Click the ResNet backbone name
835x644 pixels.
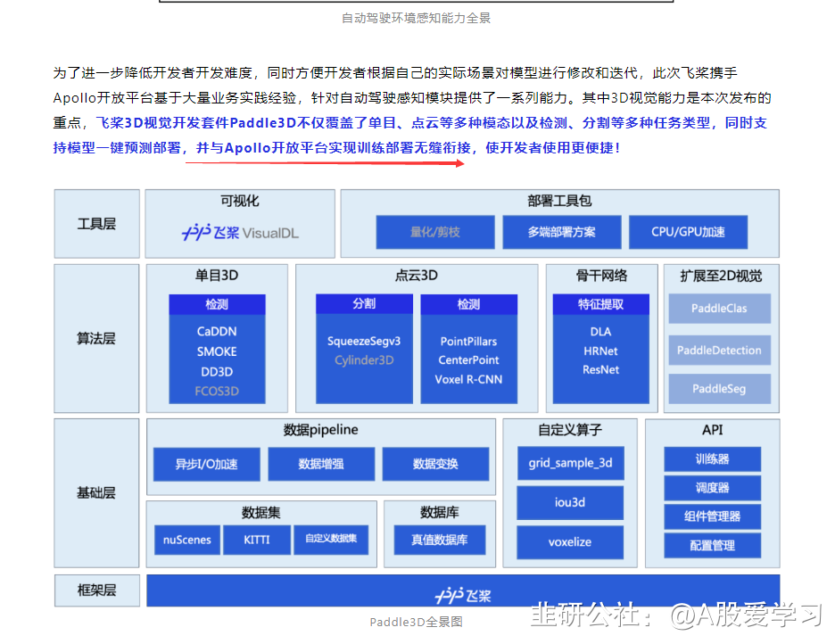pos(600,370)
